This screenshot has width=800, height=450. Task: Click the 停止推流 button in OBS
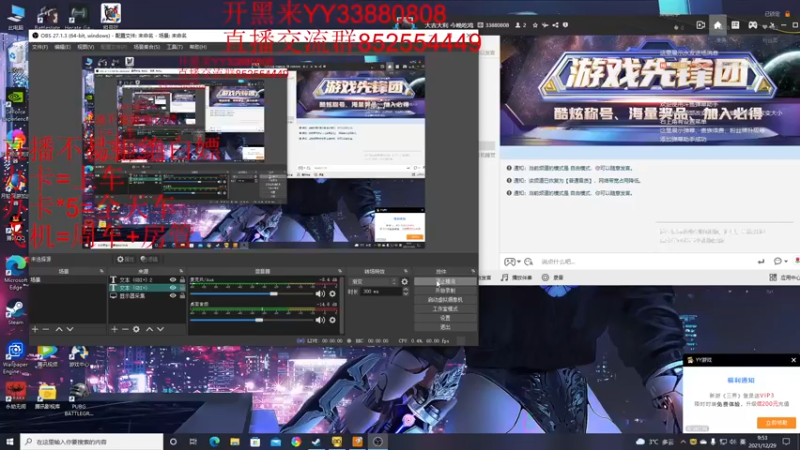click(x=445, y=282)
